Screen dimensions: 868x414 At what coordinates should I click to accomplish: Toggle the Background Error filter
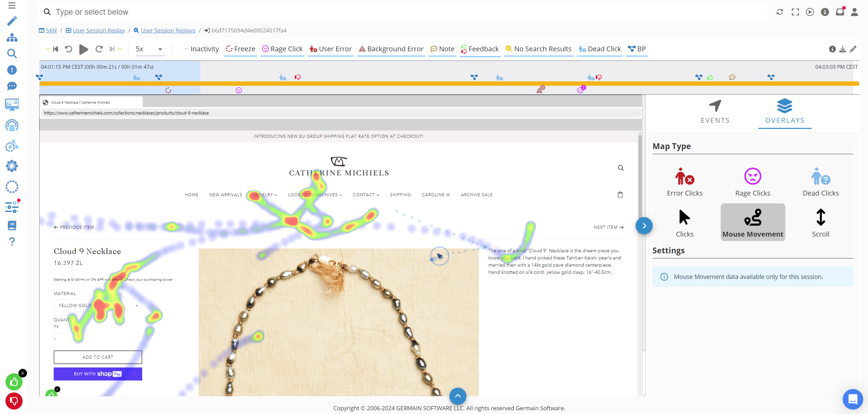click(391, 49)
